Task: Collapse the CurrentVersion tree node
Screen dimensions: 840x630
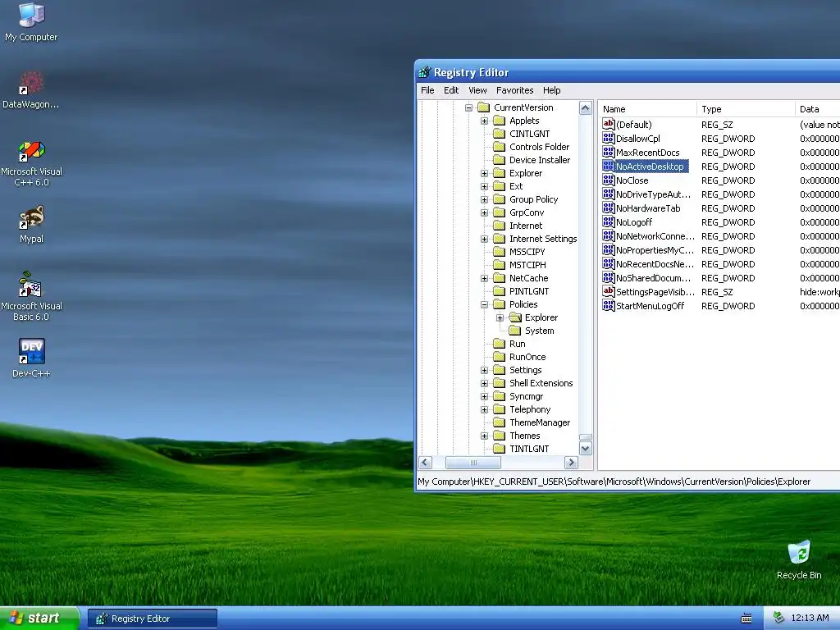Action: tap(468, 107)
